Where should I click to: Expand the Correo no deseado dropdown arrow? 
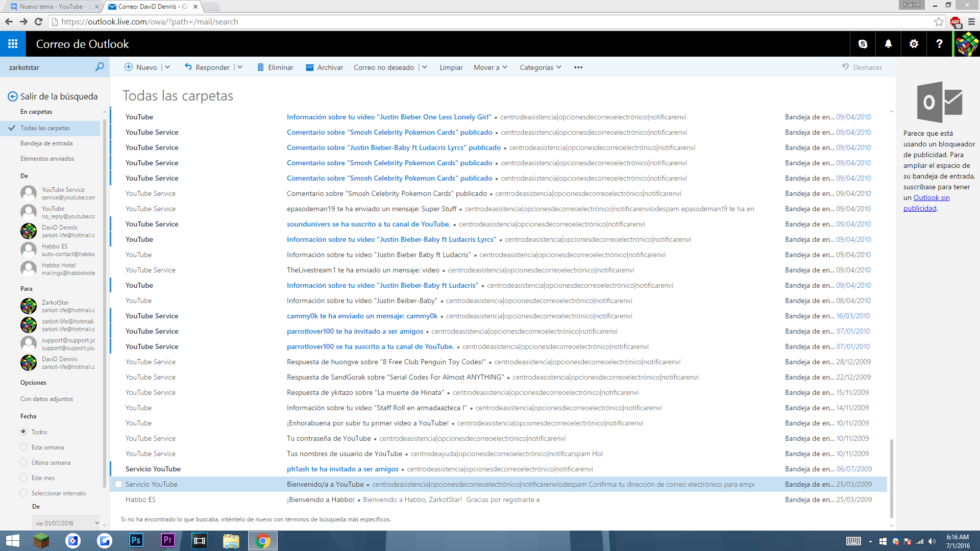coord(425,67)
